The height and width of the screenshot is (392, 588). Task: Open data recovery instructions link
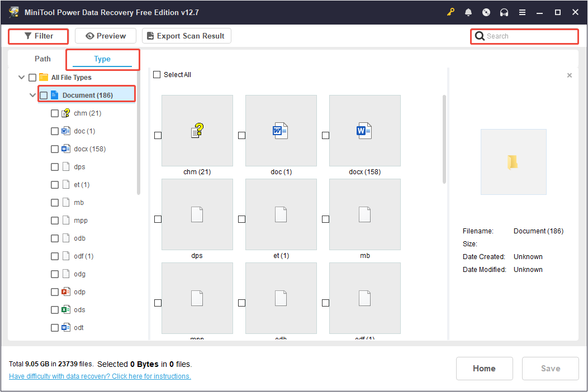coord(99,376)
